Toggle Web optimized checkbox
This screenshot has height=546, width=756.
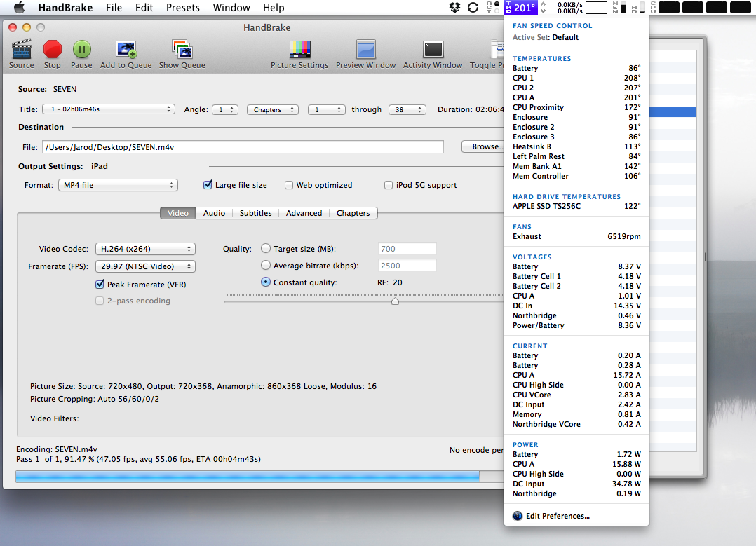pos(289,185)
